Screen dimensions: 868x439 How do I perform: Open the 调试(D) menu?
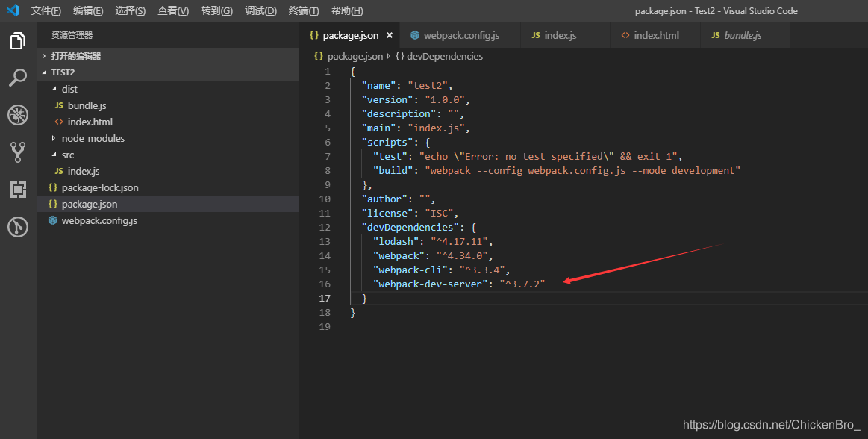(260, 10)
